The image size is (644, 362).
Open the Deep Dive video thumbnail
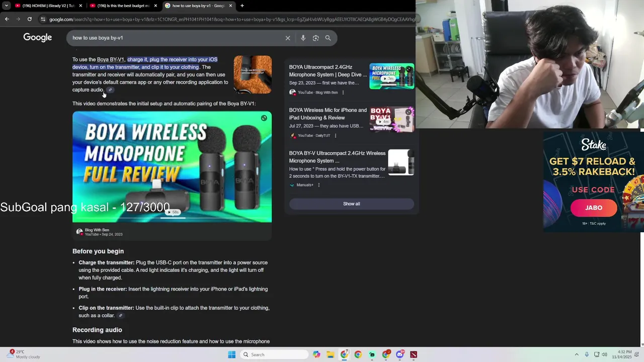391,76
